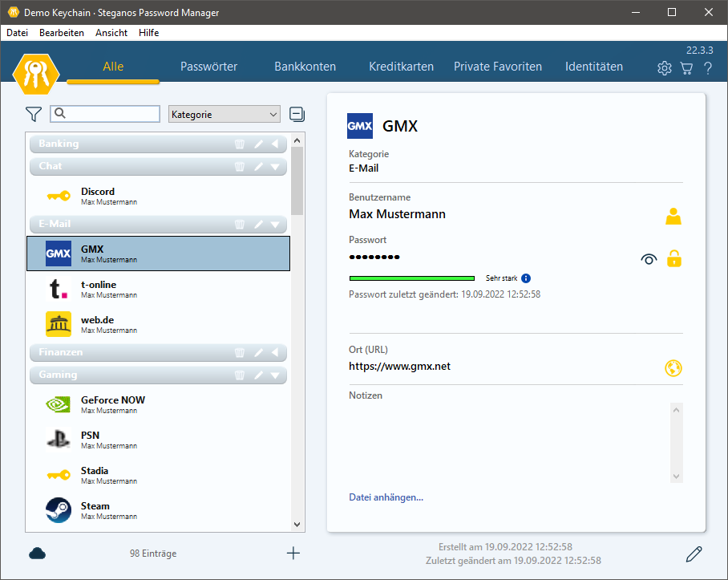Open the Ansicht menu
Screen dimensions: 728x580
pos(111,33)
